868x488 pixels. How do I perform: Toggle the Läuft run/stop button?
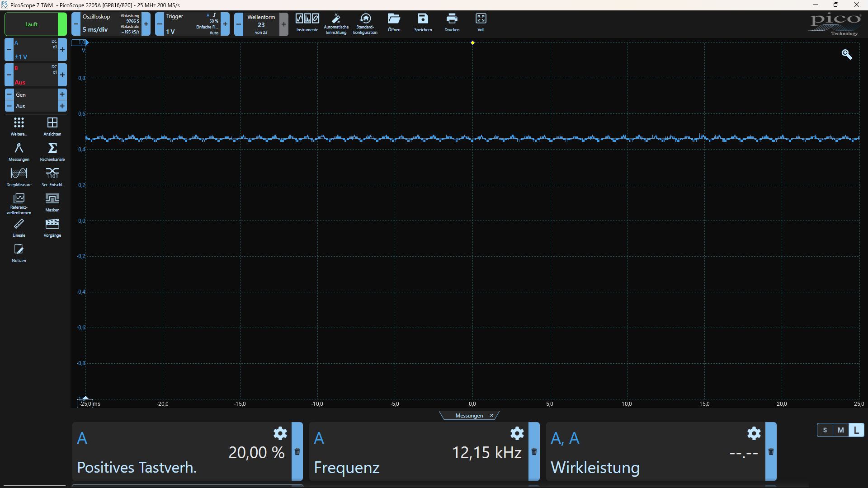[x=32, y=24]
